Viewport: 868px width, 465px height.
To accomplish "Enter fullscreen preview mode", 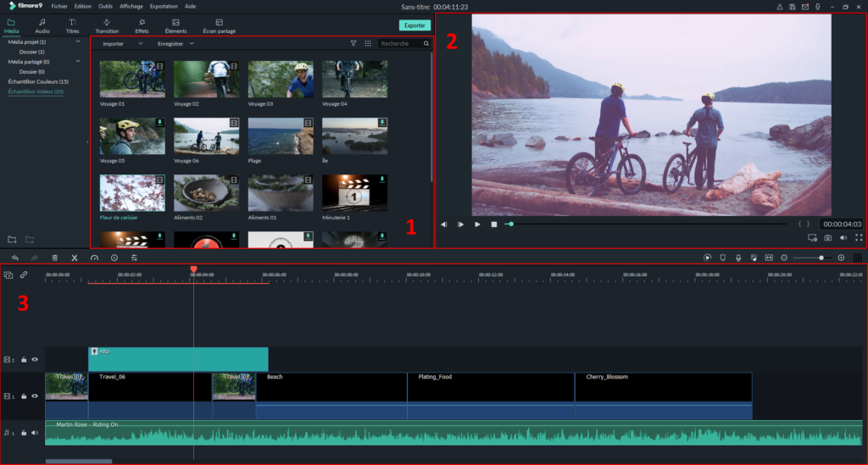I will [x=859, y=238].
